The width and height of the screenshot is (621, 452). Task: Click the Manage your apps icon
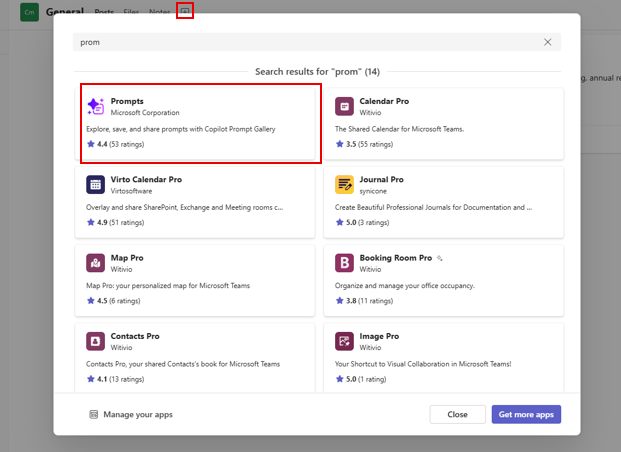tap(93, 414)
